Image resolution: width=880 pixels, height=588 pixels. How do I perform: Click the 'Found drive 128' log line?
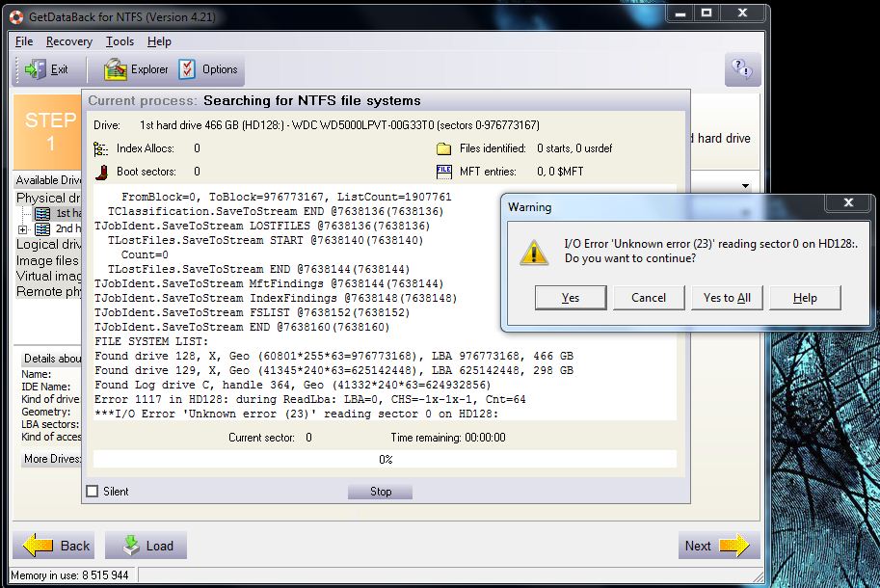pyautogui.click(x=333, y=357)
